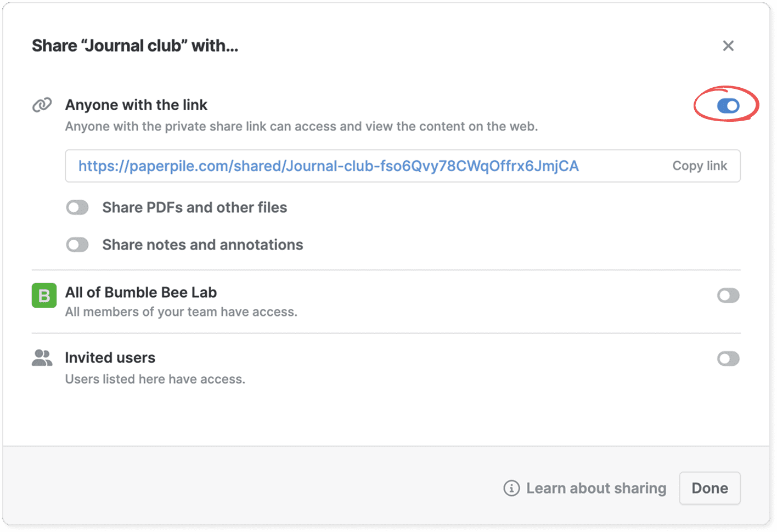Turn on Share notes and annotations
Screen dimensions: 777x532
pos(77,245)
